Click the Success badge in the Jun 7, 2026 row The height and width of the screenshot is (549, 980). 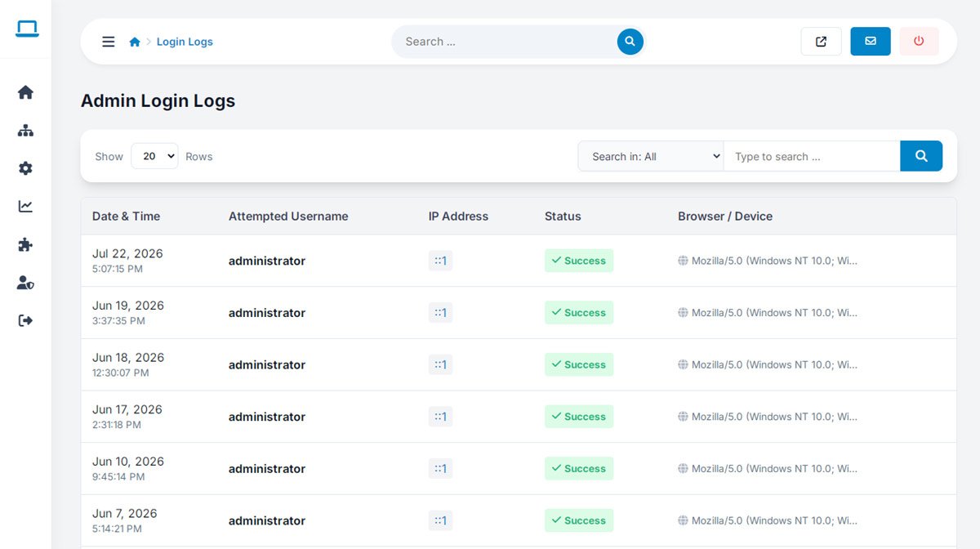pos(579,520)
